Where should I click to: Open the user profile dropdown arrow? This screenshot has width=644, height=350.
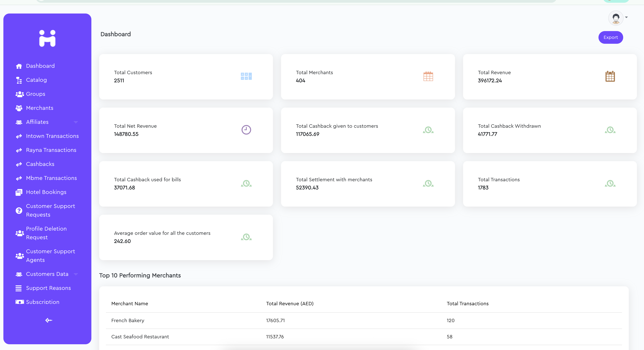626,17
